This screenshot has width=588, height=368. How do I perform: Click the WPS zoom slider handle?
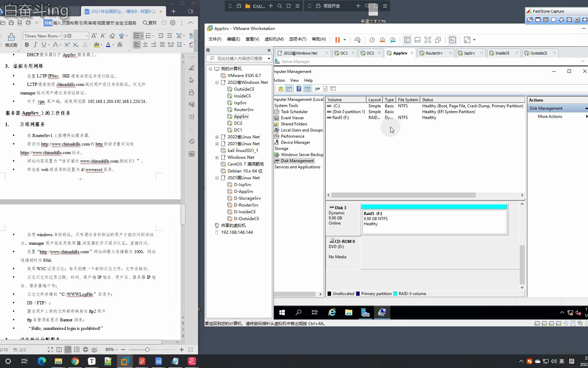147,350
